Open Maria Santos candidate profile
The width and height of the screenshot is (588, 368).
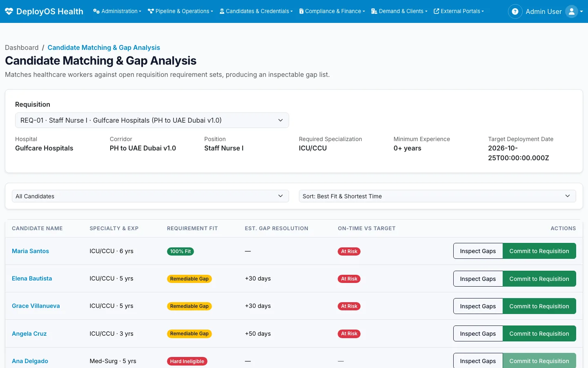30,251
